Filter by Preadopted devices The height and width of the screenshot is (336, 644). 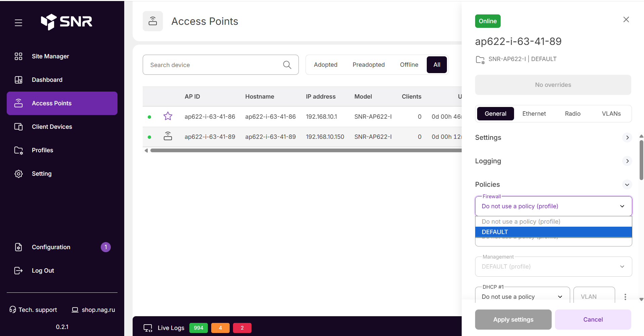click(x=368, y=65)
